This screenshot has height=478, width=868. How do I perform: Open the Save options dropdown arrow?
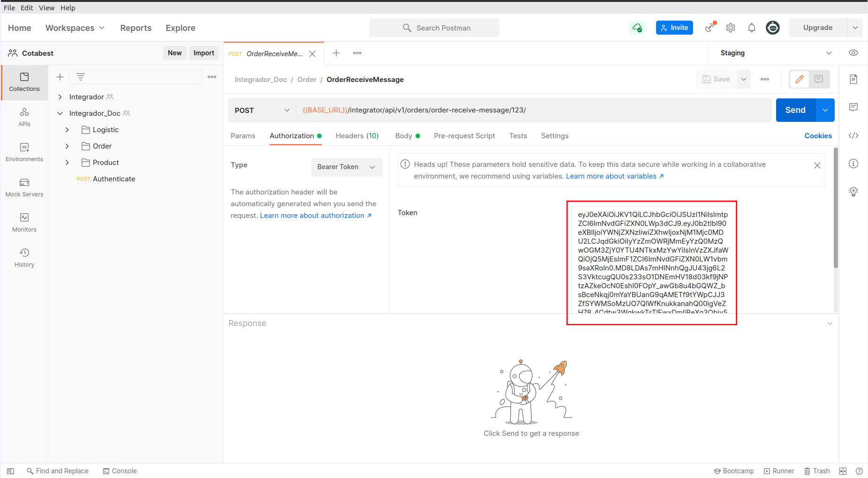tap(744, 79)
